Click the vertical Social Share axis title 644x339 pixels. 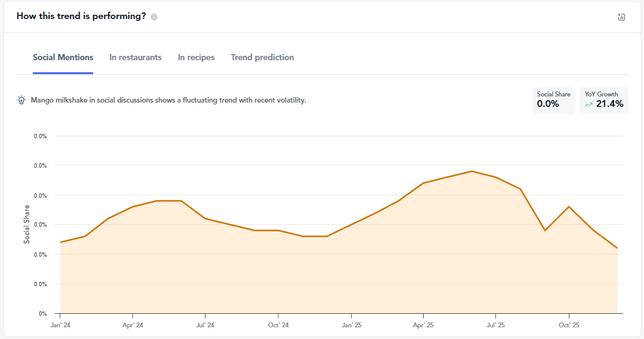pyautogui.click(x=26, y=224)
